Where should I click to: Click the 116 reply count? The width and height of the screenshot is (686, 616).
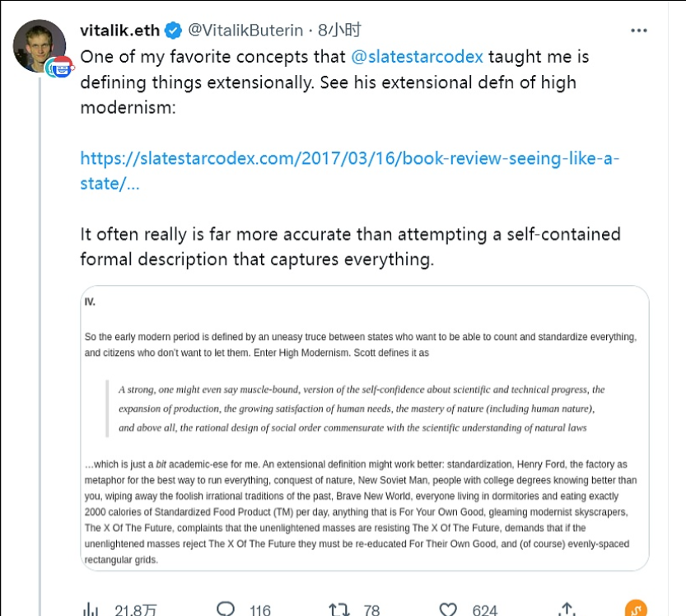(260, 610)
